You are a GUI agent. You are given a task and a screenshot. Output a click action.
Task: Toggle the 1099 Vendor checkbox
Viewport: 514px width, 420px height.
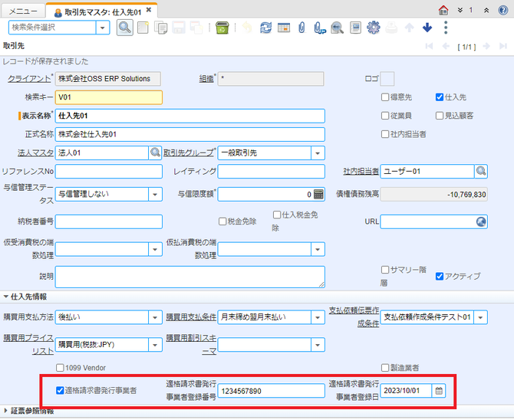pos(60,368)
